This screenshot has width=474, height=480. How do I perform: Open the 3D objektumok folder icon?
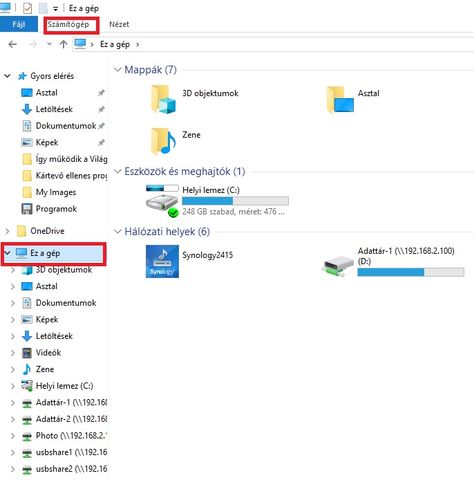click(x=163, y=99)
